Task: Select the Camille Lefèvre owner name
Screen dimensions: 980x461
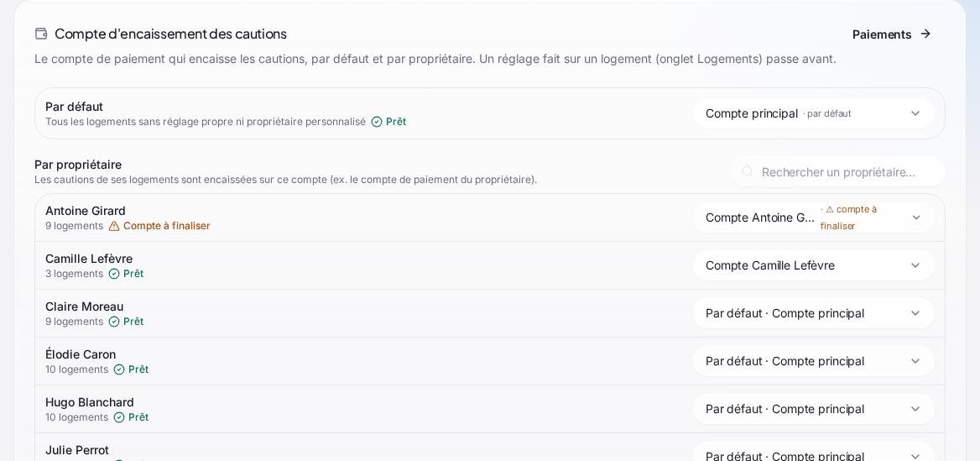Action: (x=89, y=259)
